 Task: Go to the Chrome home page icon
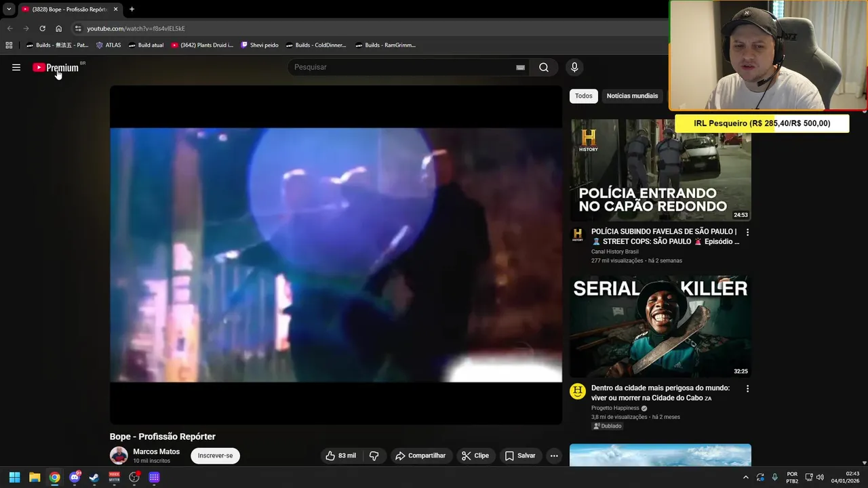point(58,28)
